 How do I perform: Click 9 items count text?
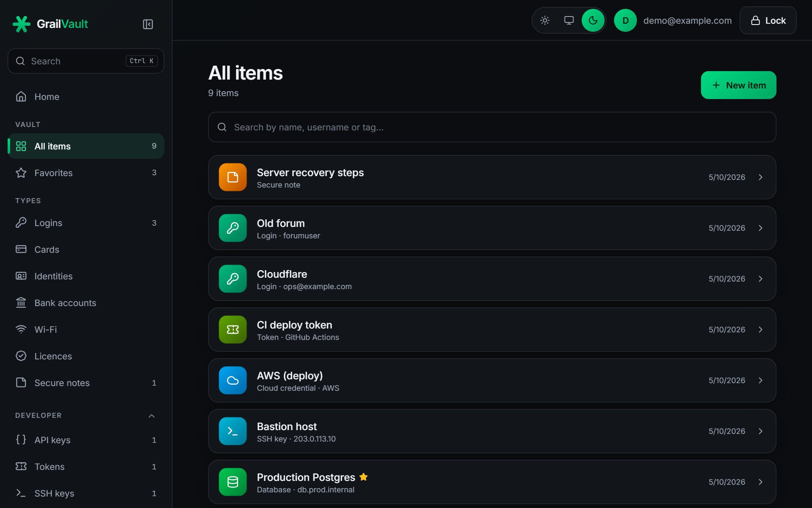223,93
